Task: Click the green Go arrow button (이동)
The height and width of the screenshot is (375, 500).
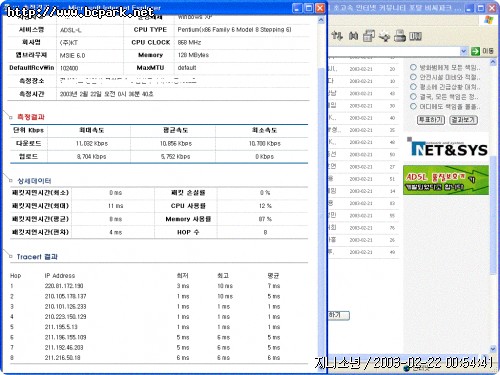Action: 475,51
